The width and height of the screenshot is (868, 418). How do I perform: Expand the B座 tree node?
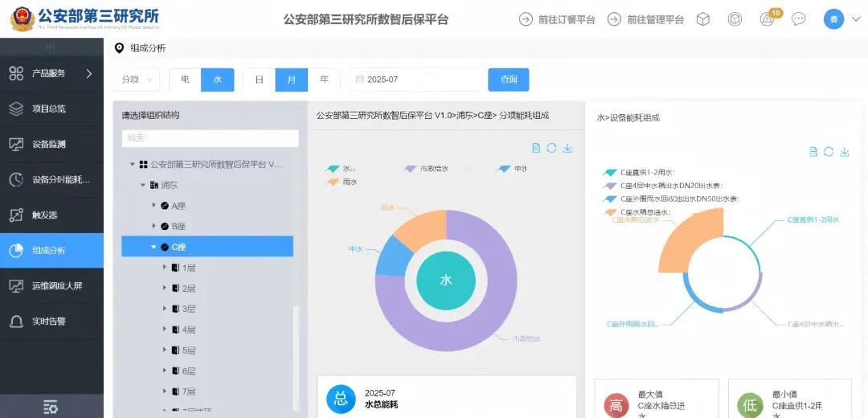point(154,226)
